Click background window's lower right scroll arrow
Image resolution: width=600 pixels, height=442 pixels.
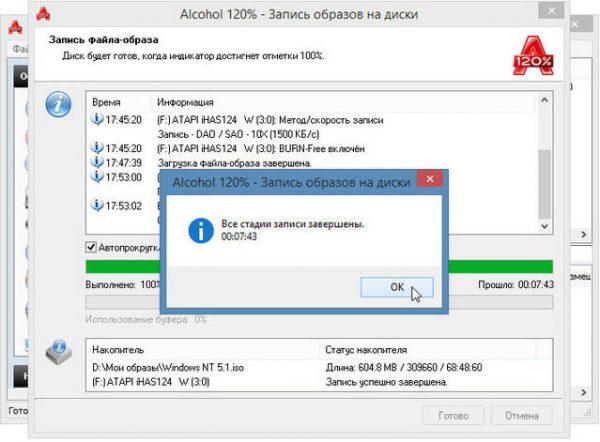tap(583, 392)
